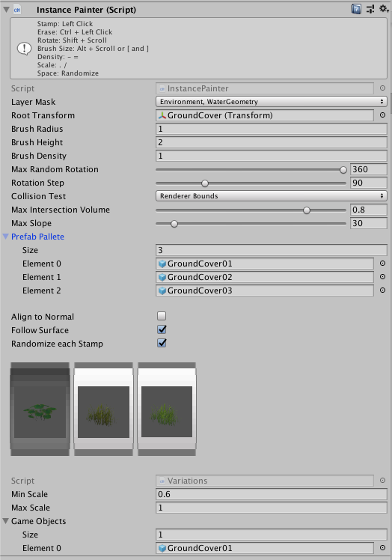Click the Game Objects label
Screen dimensions: 392x560
[x=39, y=521]
